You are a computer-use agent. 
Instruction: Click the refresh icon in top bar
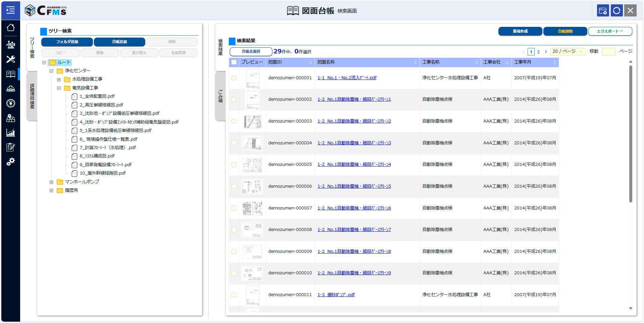616,11
